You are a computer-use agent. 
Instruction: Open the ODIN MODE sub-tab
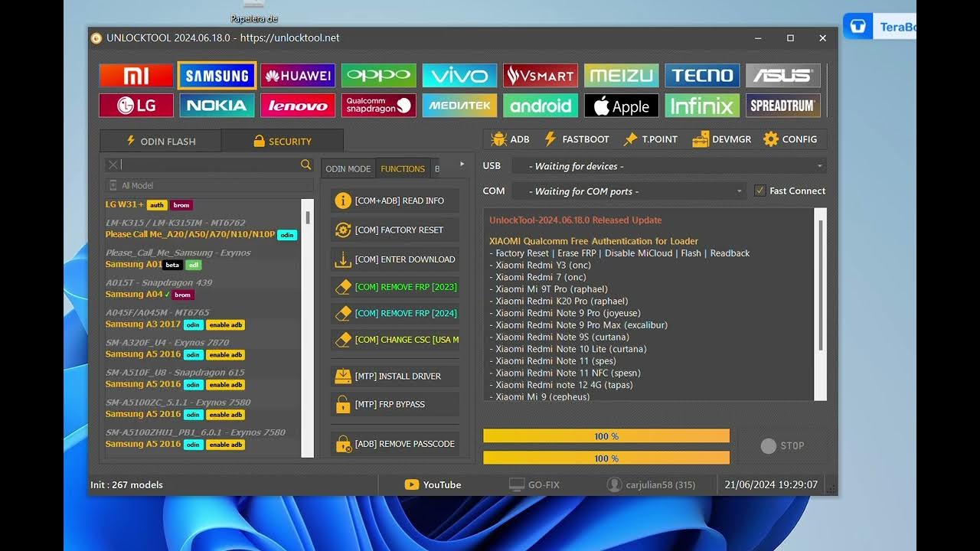(348, 169)
